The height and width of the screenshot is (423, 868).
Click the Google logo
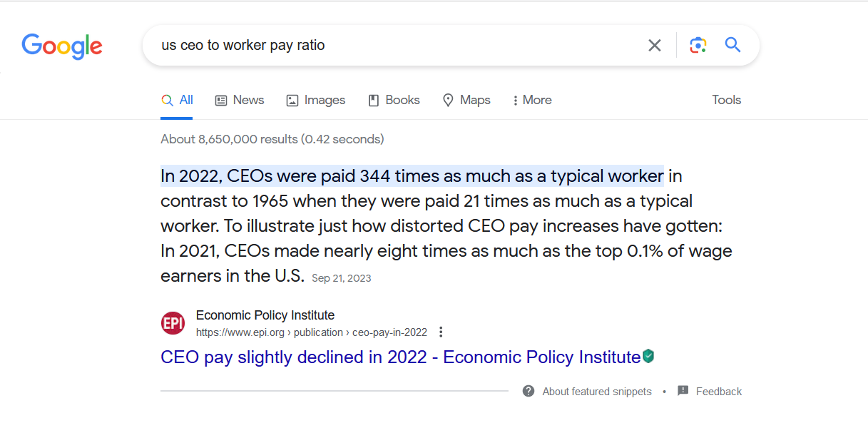pyautogui.click(x=62, y=46)
